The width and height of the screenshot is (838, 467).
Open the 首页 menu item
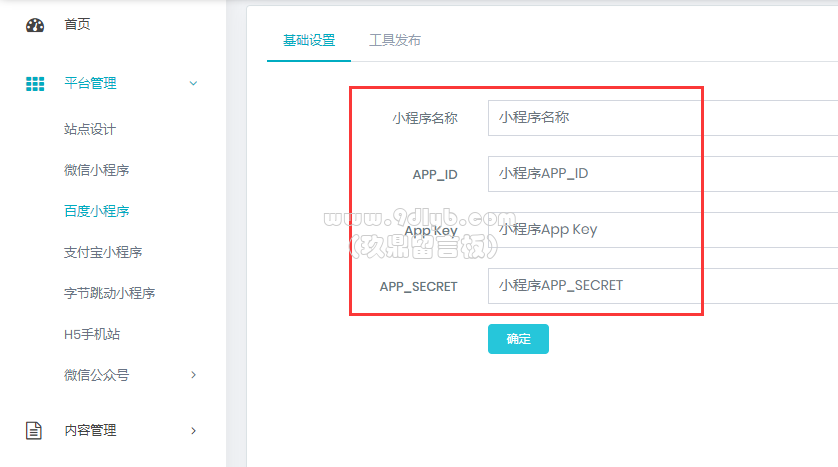77,24
